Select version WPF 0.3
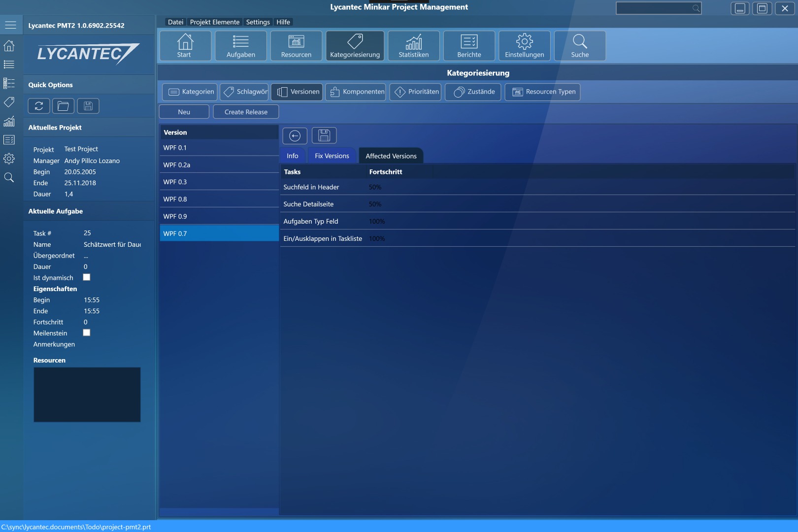The image size is (798, 532). (219, 182)
